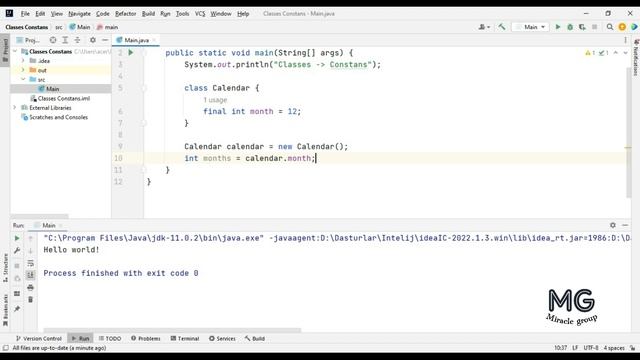Click yellow warning inspection indicator
Viewport: 640px width, 360px height.
590,53
